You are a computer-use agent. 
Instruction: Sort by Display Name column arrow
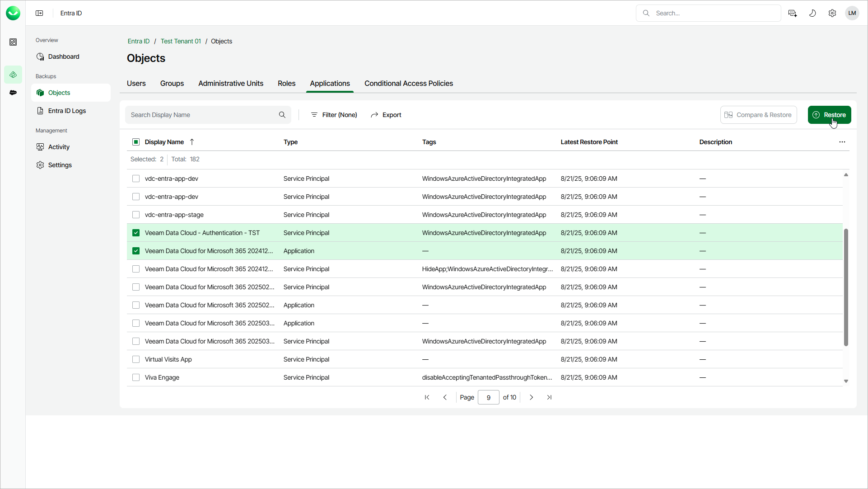[x=192, y=142]
